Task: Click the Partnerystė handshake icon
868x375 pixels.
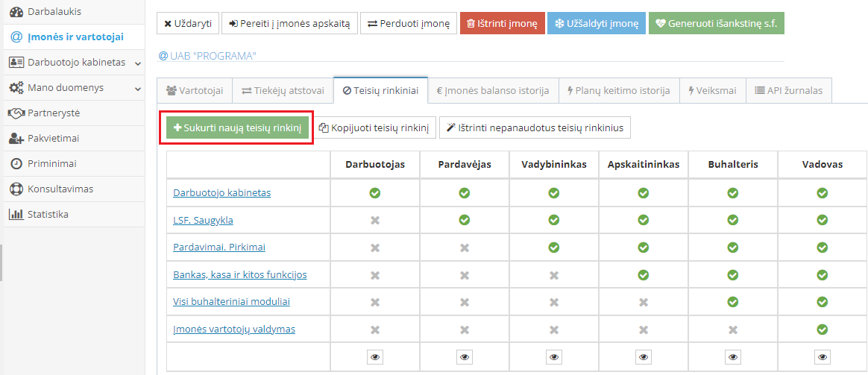Action: 16,113
